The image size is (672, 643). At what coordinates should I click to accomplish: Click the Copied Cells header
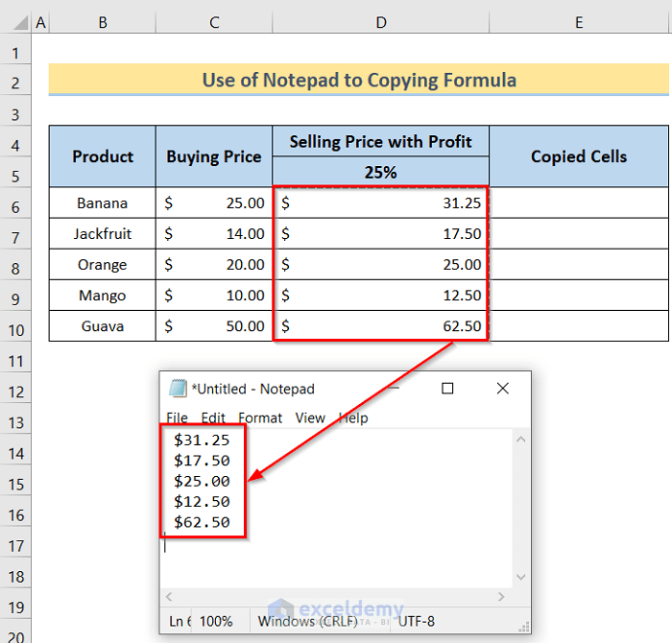(579, 156)
